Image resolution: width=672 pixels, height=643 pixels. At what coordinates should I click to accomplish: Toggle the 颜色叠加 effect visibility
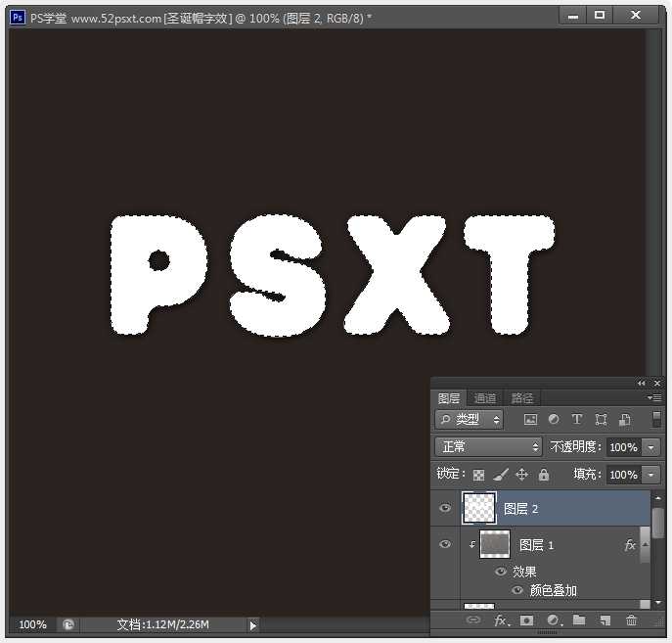pyautogui.click(x=517, y=590)
